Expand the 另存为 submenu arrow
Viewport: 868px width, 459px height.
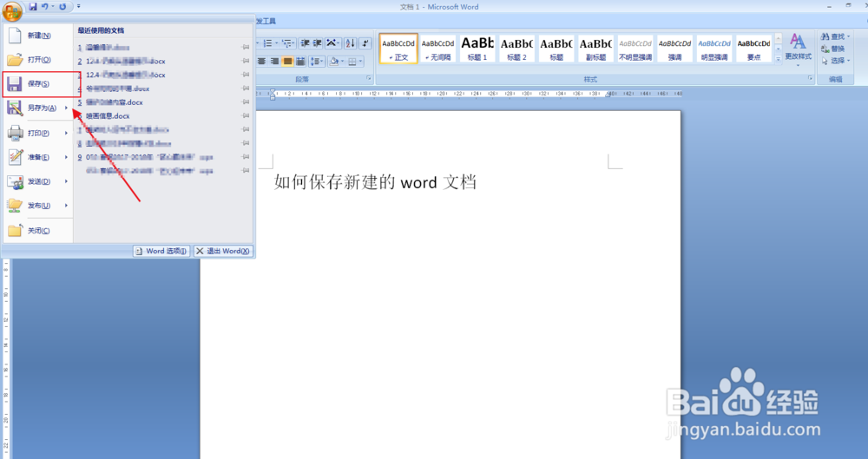pyautogui.click(x=67, y=108)
